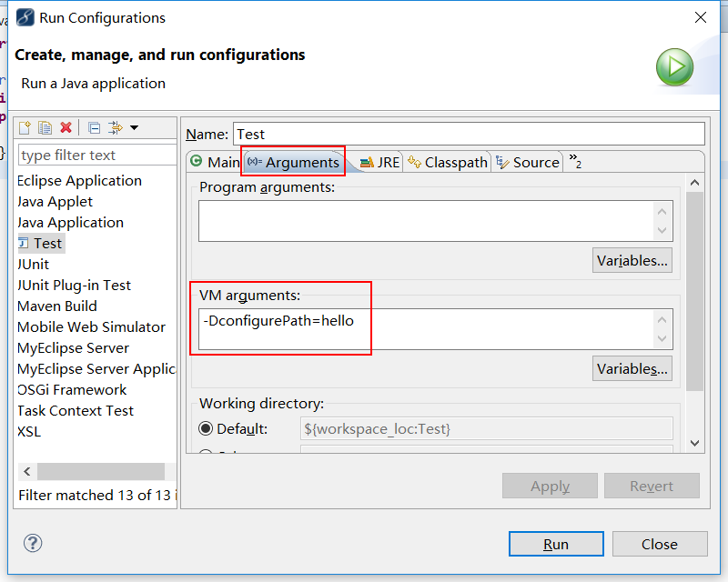Open the filter dropdown arrow in toolbar
The width and height of the screenshot is (728, 582).
coord(134,127)
